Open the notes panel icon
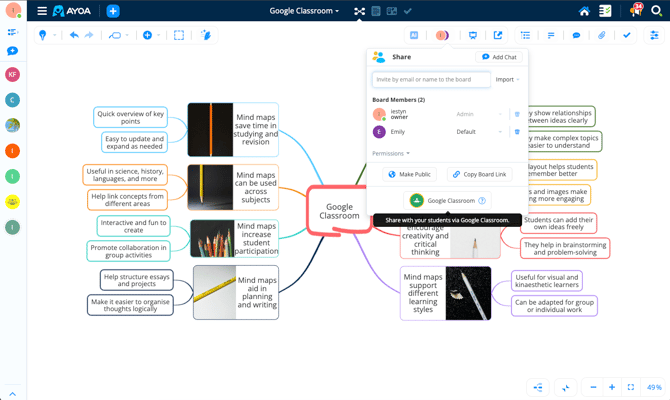 tap(551, 35)
